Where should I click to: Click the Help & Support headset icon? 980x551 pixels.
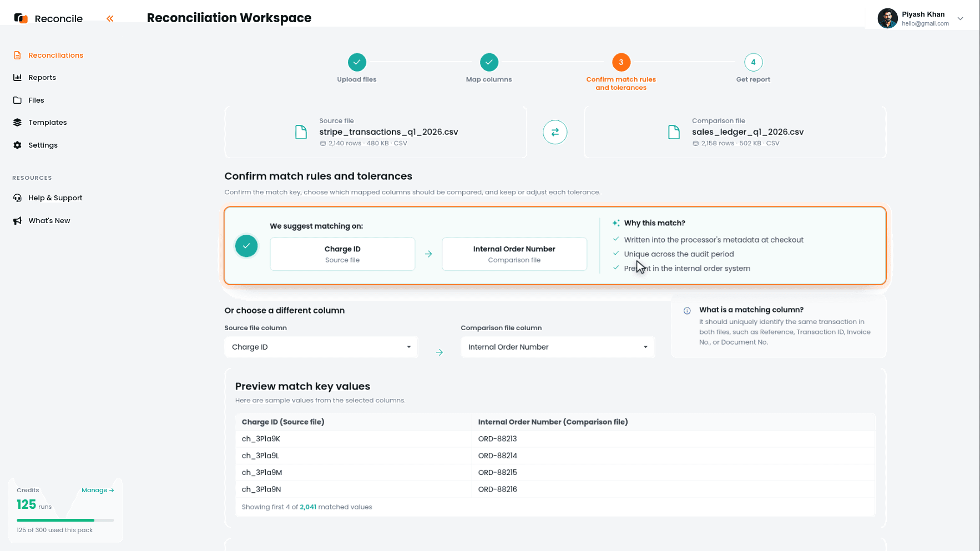point(17,198)
